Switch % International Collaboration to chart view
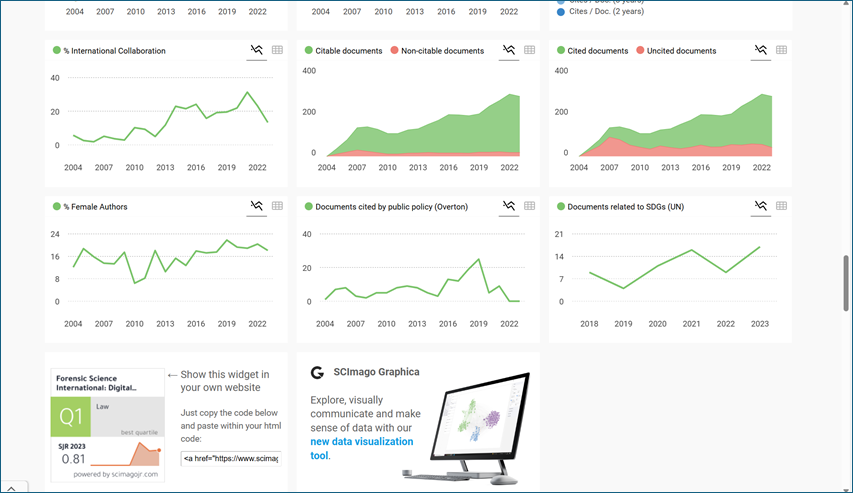The height and width of the screenshot is (493, 853). pos(257,50)
